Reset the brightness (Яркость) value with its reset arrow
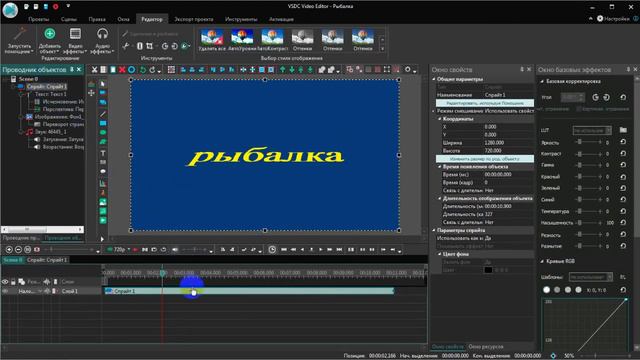 point(623,142)
